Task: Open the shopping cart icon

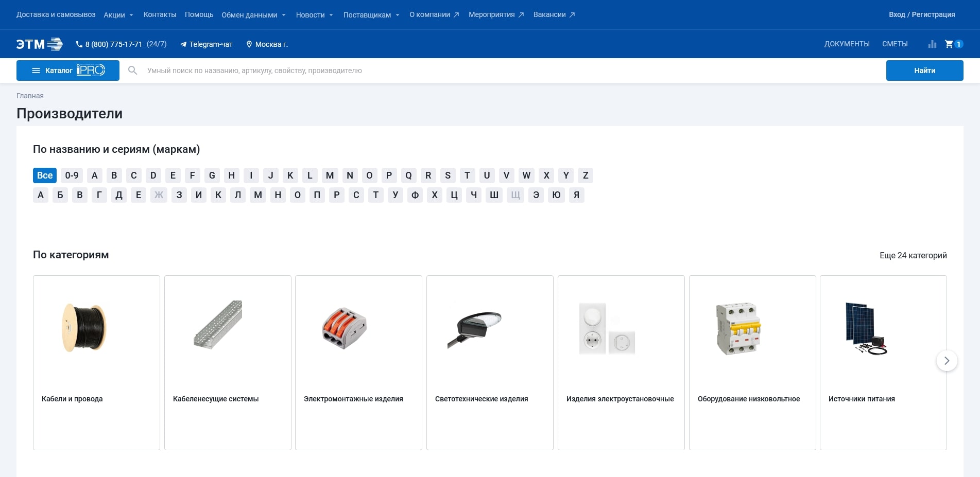Action: 949,44
